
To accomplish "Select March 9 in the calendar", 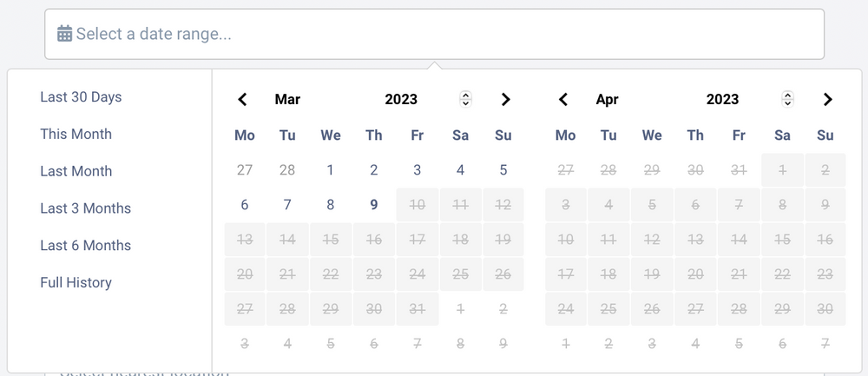I will 374,205.
